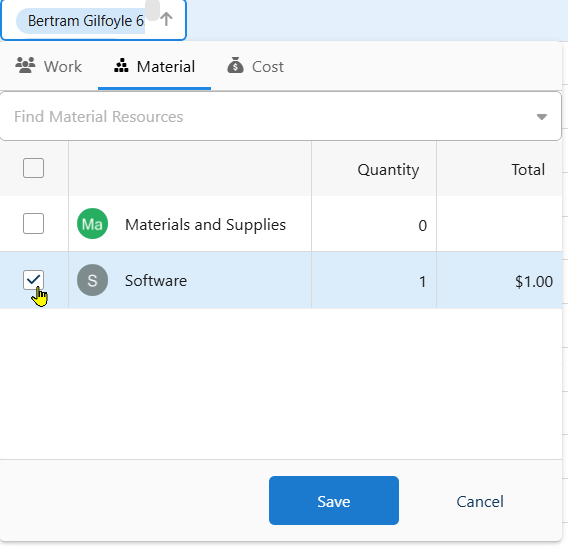Click the Software resource name
Screen dimensions: 568x548
tap(156, 281)
